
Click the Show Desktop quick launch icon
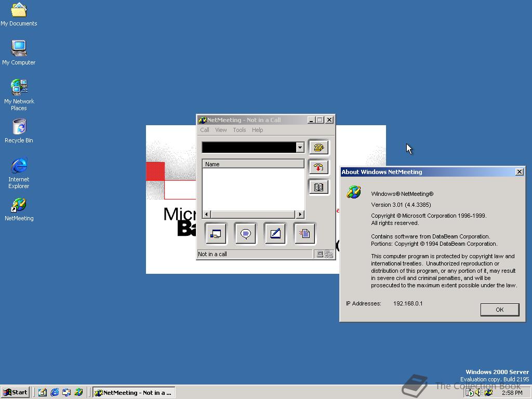[43, 393]
